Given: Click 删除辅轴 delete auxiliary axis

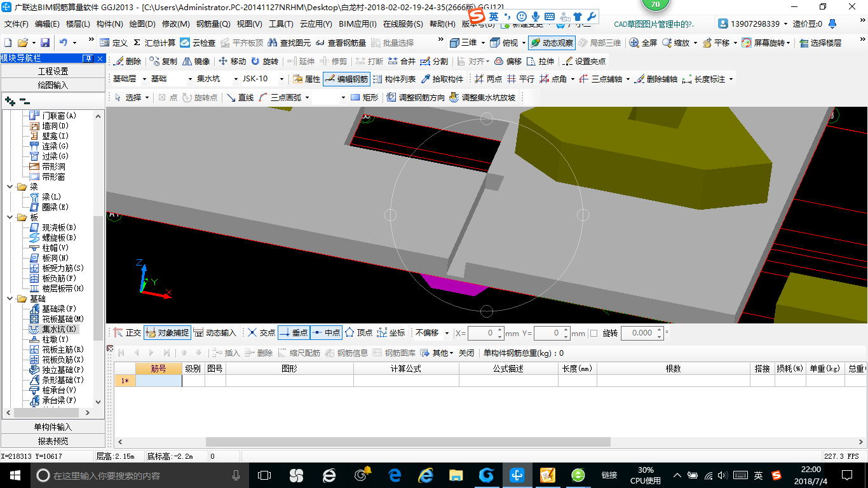Looking at the screenshot, I should 656,79.
